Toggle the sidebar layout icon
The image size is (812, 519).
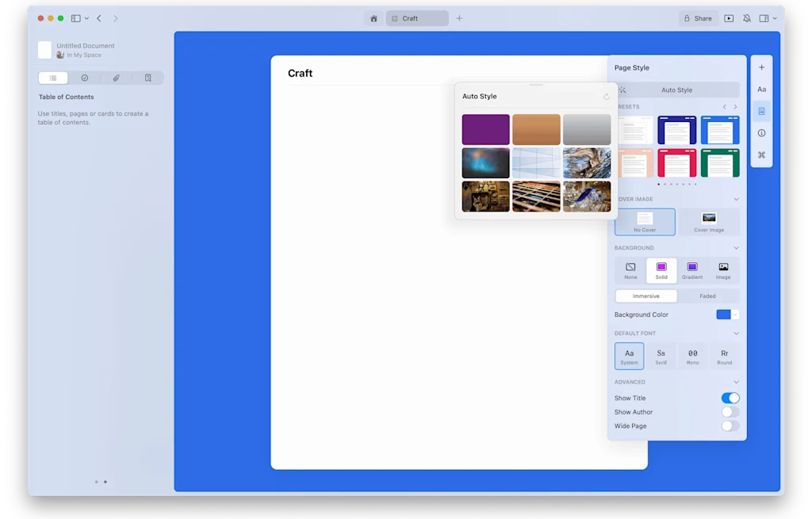tap(75, 18)
